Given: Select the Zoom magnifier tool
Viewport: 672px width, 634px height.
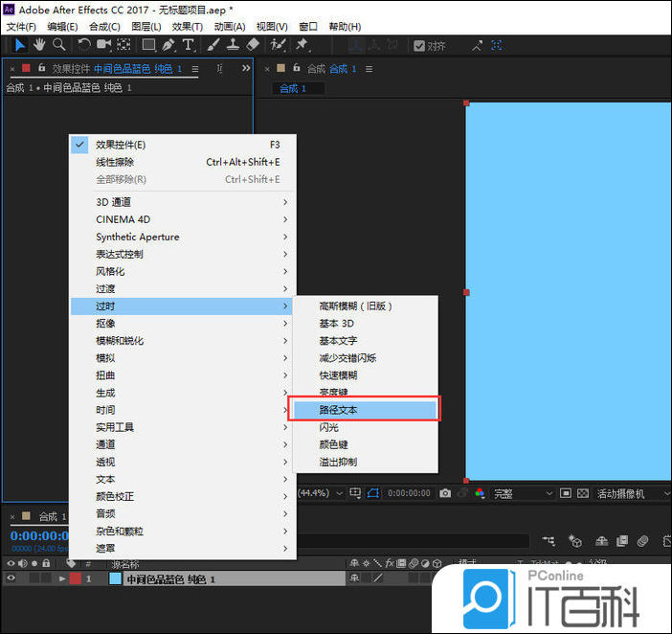Looking at the screenshot, I should [x=58, y=45].
